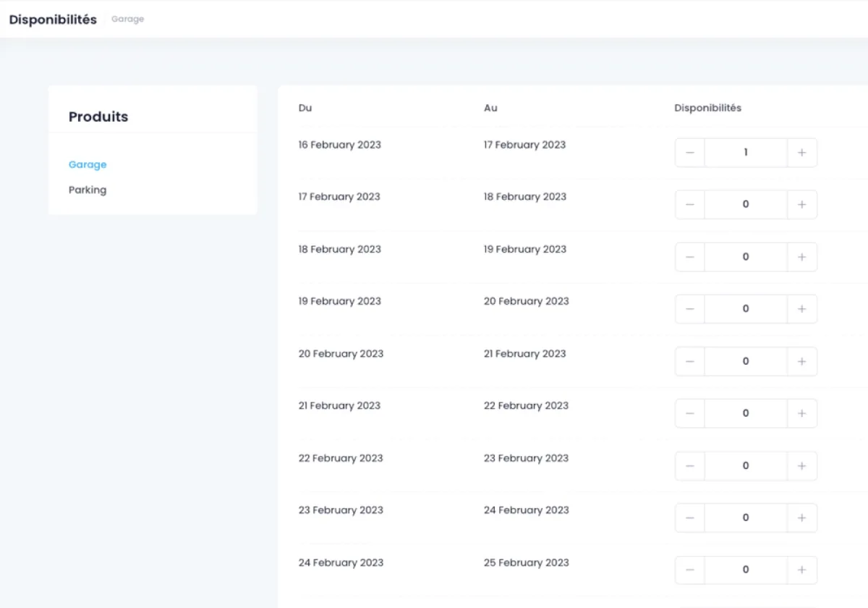868x608 pixels.
Task: Click the quantity box for 22 February 2023
Action: pos(746,466)
